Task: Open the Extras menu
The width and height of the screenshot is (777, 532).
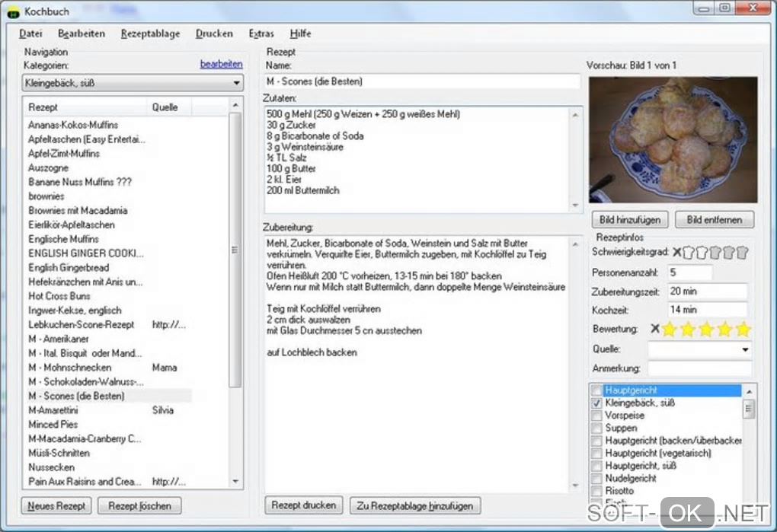Action: [261, 33]
